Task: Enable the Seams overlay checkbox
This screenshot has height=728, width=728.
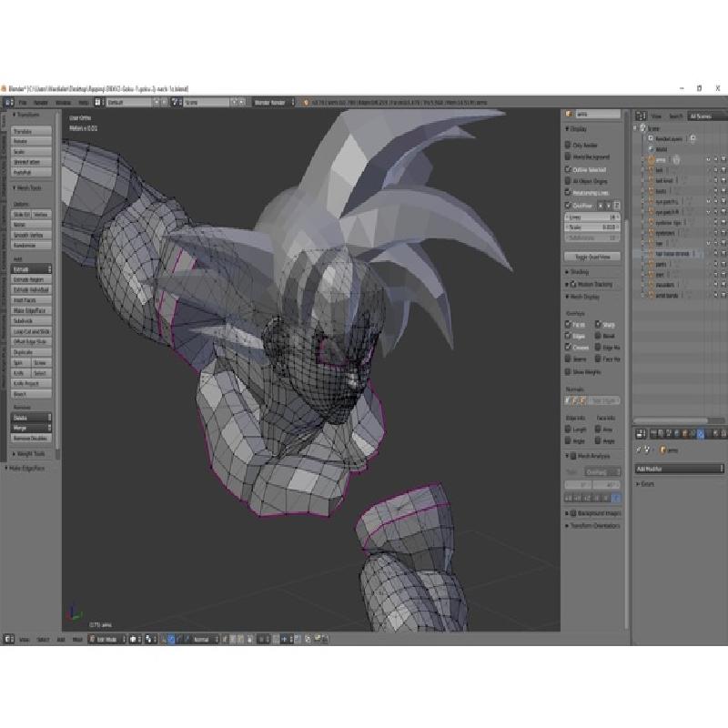Action: pos(567,359)
